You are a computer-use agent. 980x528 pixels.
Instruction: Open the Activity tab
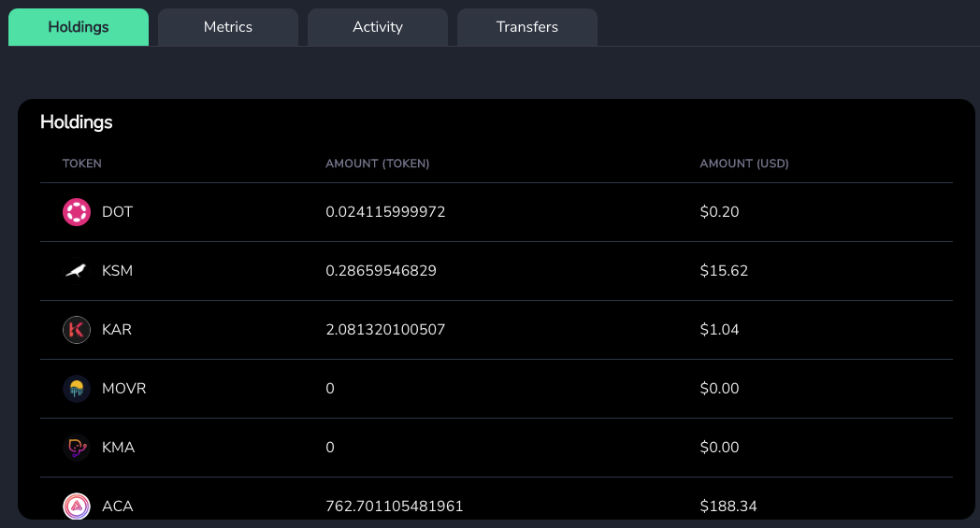(x=378, y=27)
